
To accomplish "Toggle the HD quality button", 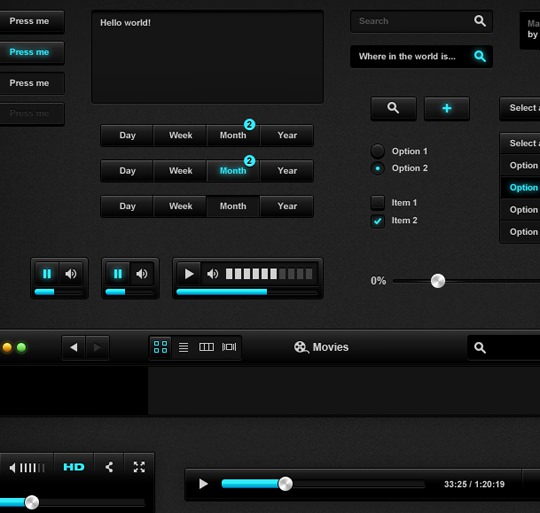I will click(x=74, y=467).
